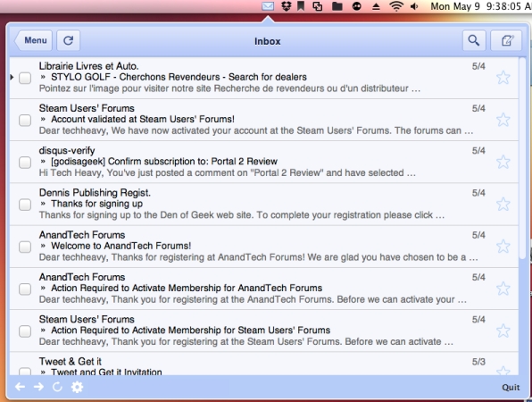Click the folder icon in menu bar
Image resolution: width=532 pixels, height=402 pixels.
click(x=337, y=6)
